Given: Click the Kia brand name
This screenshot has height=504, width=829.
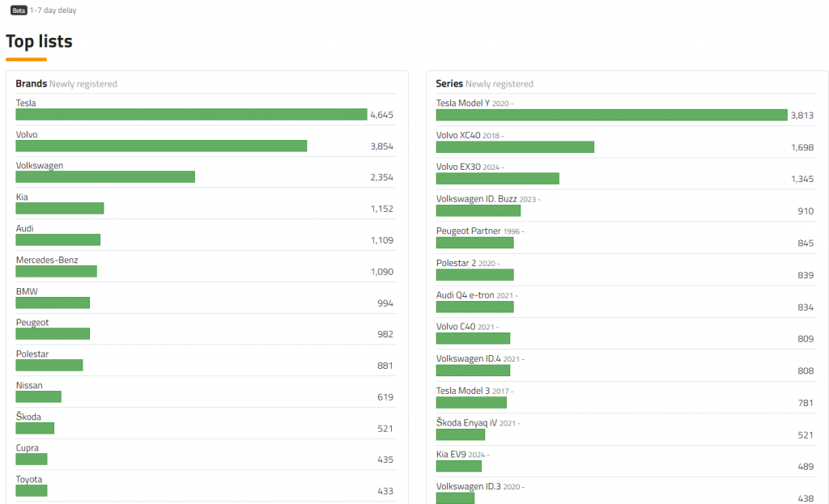Looking at the screenshot, I should (x=22, y=197).
